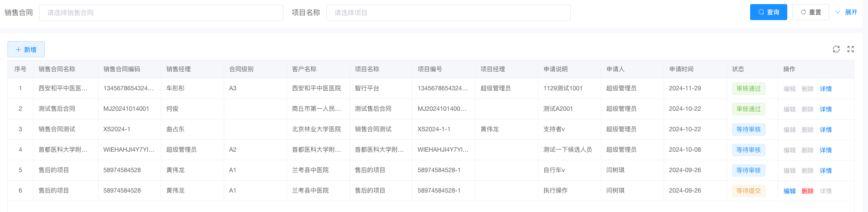This screenshot has height=212, width=868.
Task: View 详情 of row 3 销售合同测试
Action: tap(825, 130)
